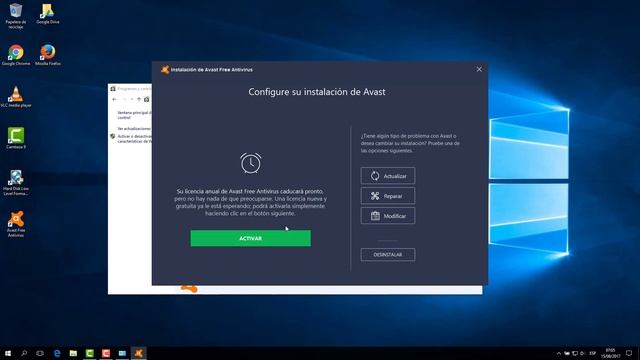Click the Avast logo in the dialog title bar
The image size is (640, 360).
[x=165, y=69]
